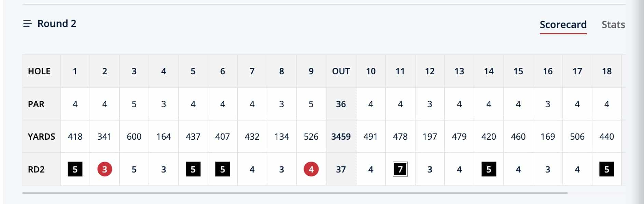
Task: Click the triple-bogey 7 on hole 11
Action: pyautogui.click(x=400, y=169)
